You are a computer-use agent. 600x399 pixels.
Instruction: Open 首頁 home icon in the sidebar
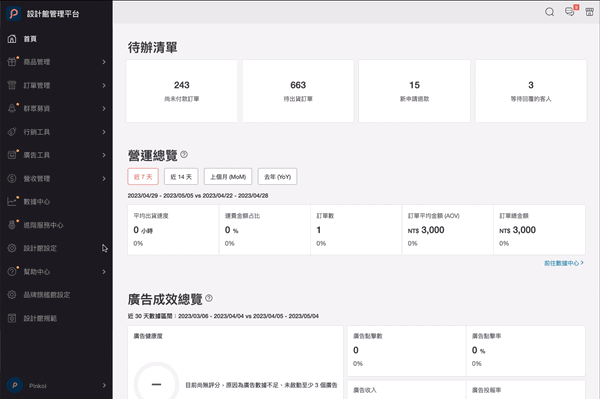(12, 39)
